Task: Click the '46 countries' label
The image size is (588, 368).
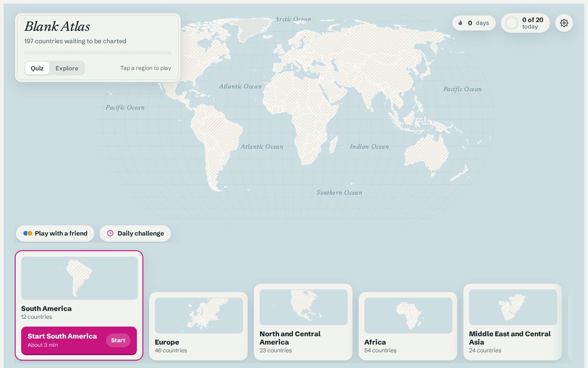Action: (171, 351)
